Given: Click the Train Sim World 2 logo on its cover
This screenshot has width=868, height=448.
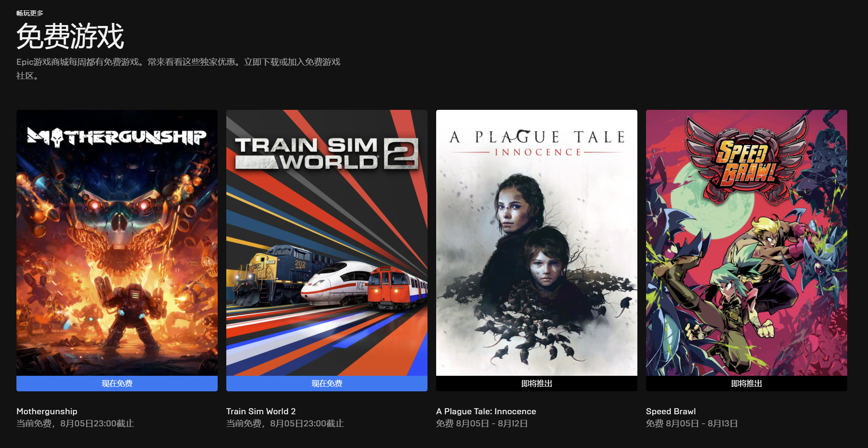Looking at the screenshot, I should point(327,154).
